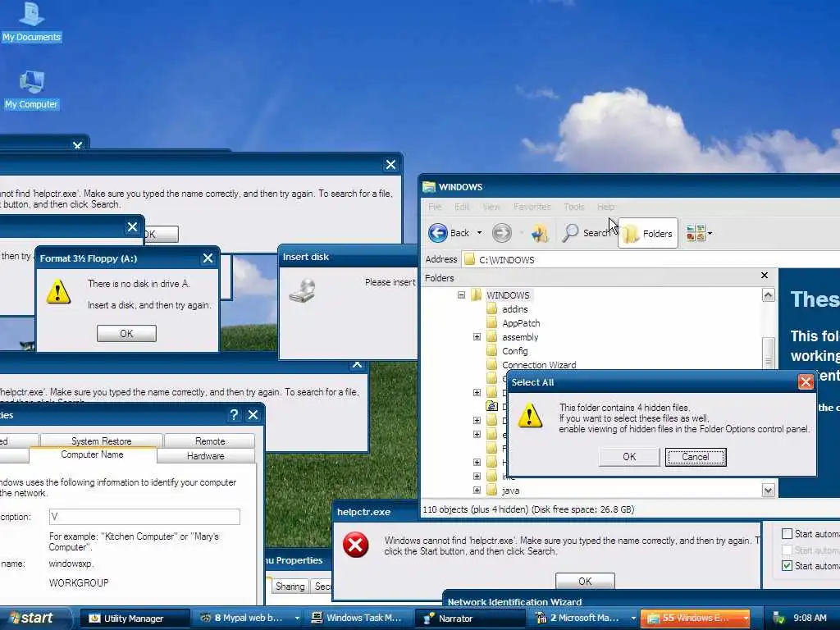Click the help question mark in System Properties

tap(234, 414)
